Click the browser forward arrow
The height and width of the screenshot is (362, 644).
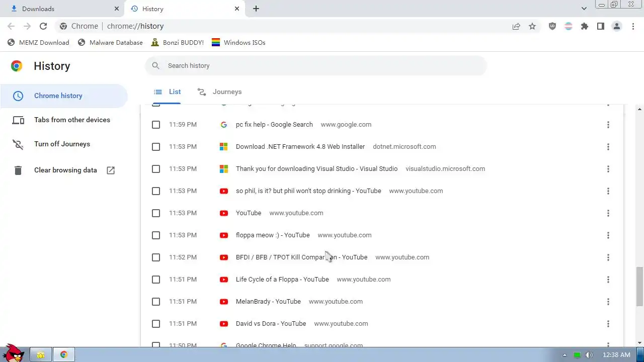point(27,26)
